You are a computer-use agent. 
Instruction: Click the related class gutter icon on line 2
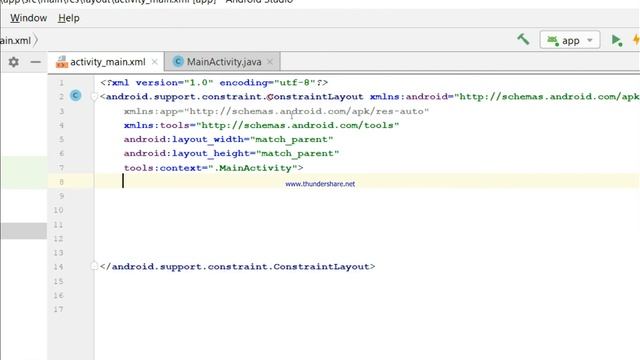(x=76, y=96)
